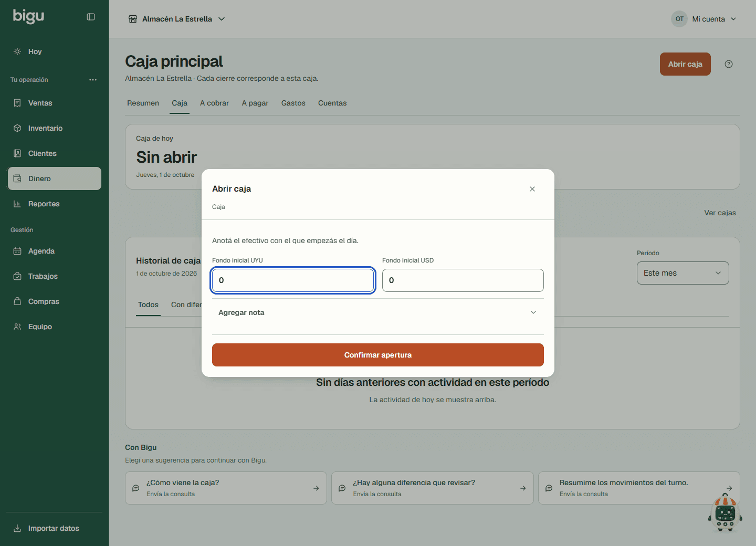Open Trabajos in the sidebar
The width and height of the screenshot is (756, 546).
55,276
